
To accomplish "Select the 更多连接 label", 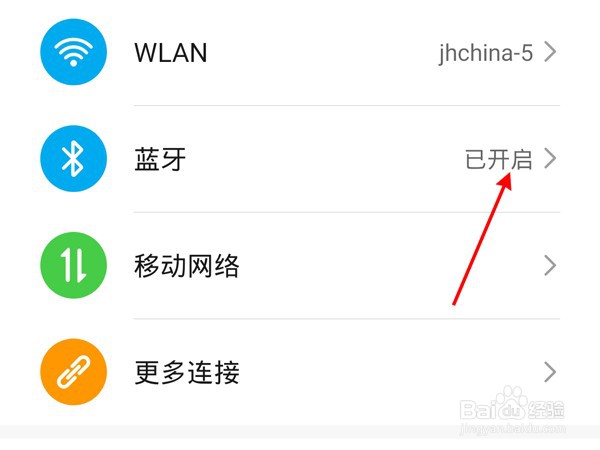I will point(187,372).
